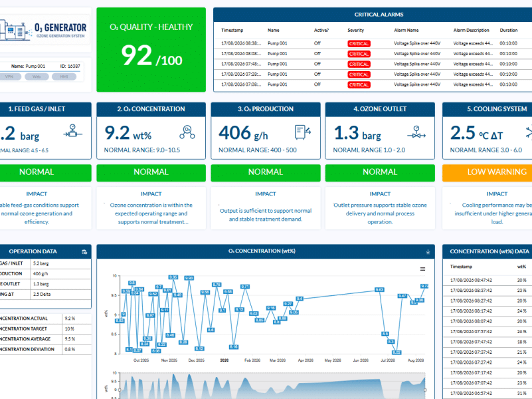Click the O3 Generator logo
The image size is (532, 399).
coord(43,30)
